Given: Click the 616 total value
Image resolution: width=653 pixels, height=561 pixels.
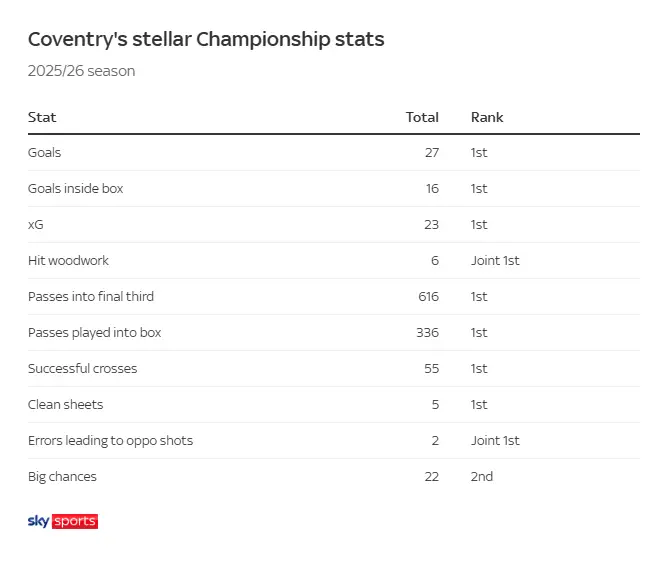Looking at the screenshot, I should tap(428, 297).
